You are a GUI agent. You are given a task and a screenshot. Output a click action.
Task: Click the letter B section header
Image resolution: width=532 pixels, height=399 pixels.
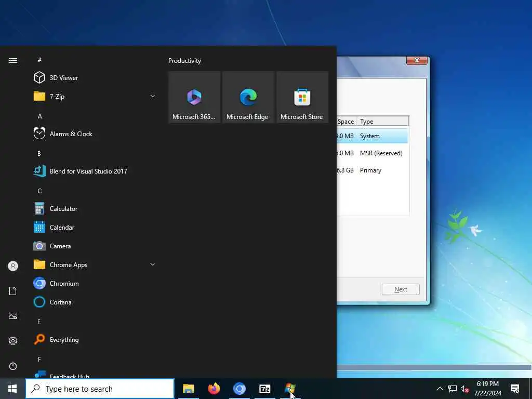pyautogui.click(x=39, y=153)
